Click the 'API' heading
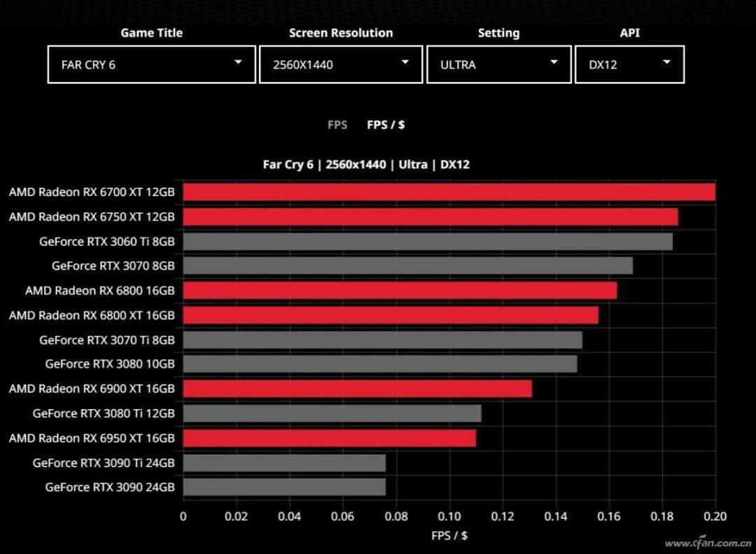The height and width of the screenshot is (554, 756). point(630,33)
